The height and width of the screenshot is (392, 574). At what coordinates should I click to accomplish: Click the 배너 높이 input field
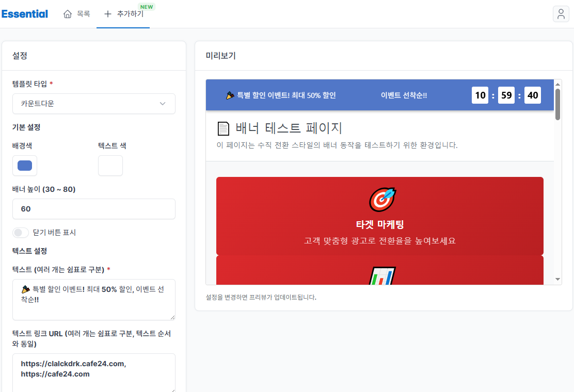pyautogui.click(x=93, y=209)
